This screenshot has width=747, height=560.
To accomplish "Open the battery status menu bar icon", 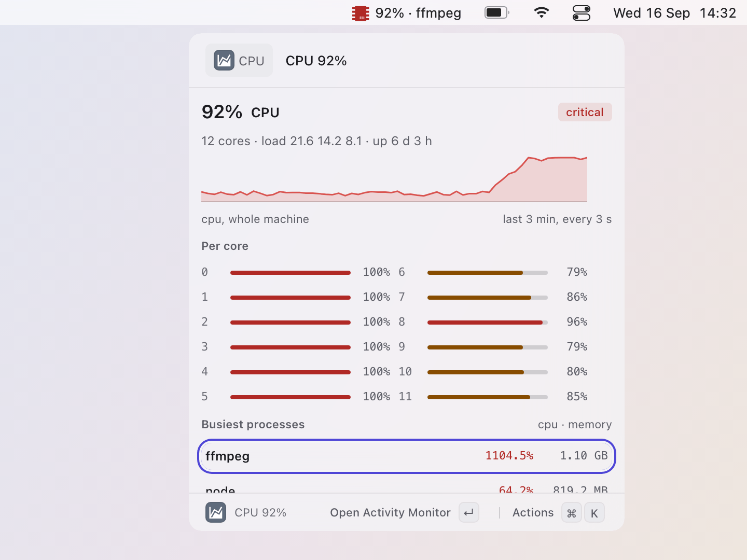I will 497,12.
